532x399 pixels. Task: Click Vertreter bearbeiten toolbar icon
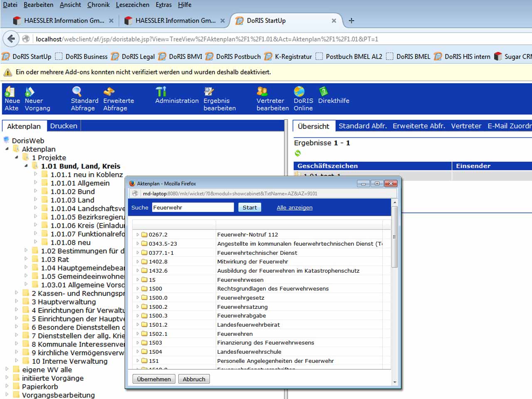coord(262,91)
